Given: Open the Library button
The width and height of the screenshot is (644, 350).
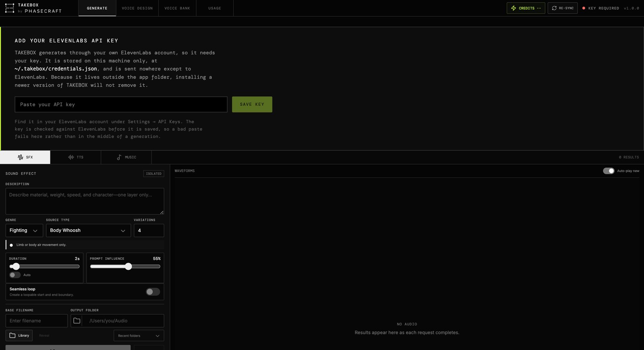Looking at the screenshot, I should [x=19, y=336].
